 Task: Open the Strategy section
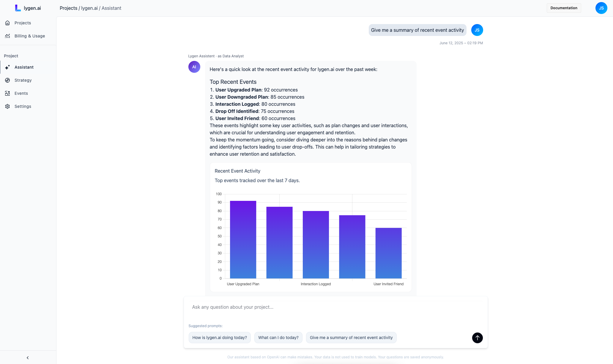[28, 80]
